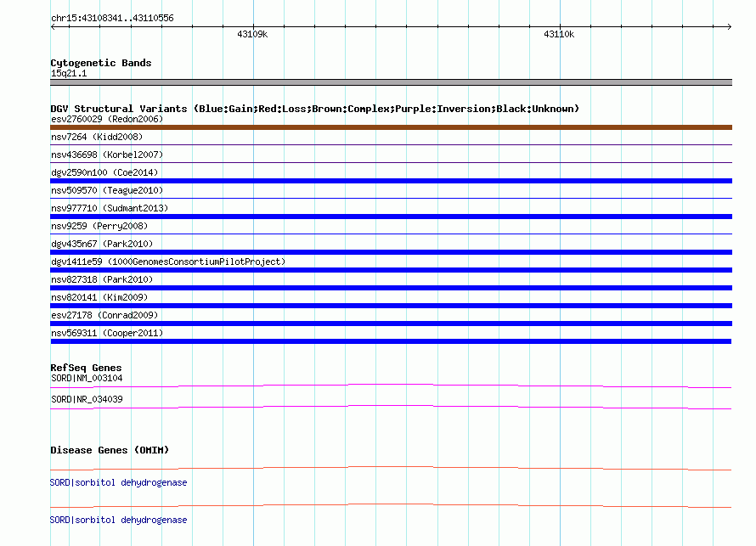
Task: Select the nsv436698 (Korbel2007) variant label
Action: [x=107, y=155]
